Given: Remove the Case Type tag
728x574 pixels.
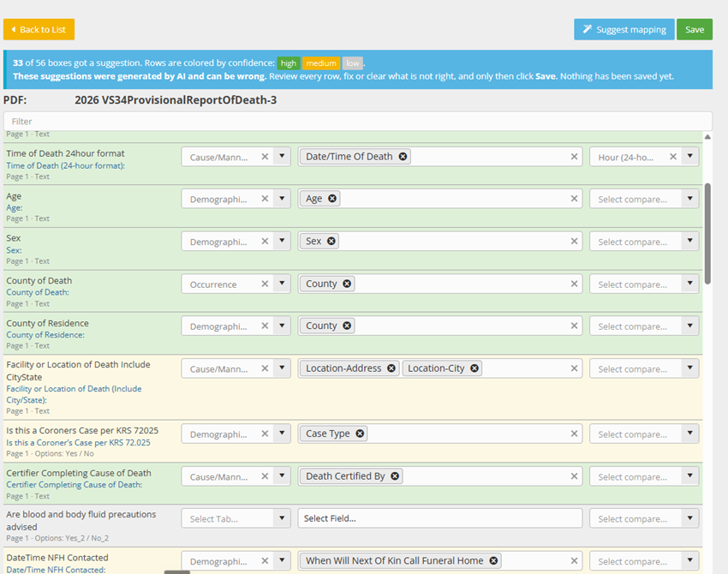Looking at the screenshot, I should [x=360, y=433].
